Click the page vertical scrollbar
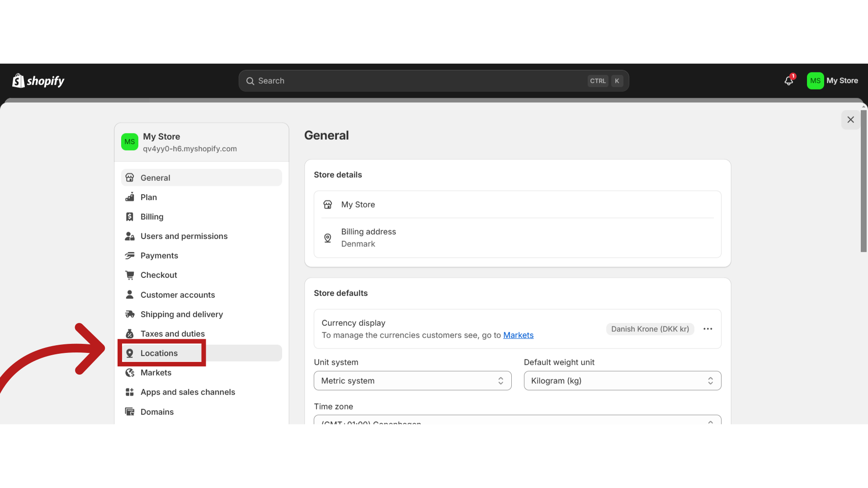Viewport: 868px width, 488px height. [x=863, y=181]
